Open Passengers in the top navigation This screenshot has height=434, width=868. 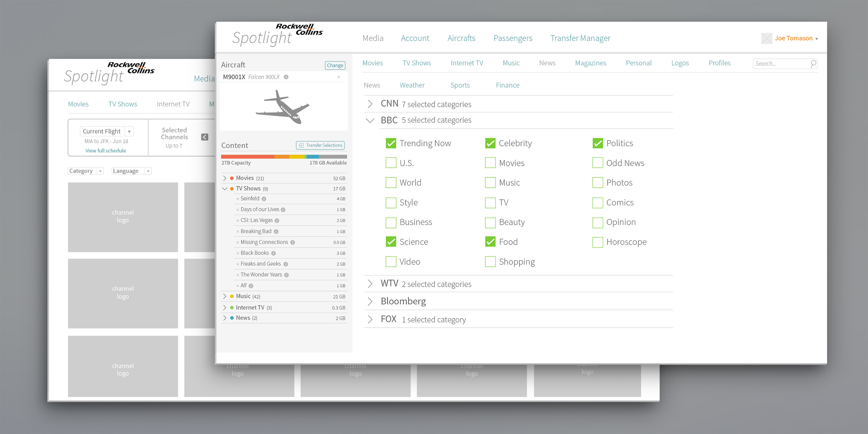tap(513, 38)
